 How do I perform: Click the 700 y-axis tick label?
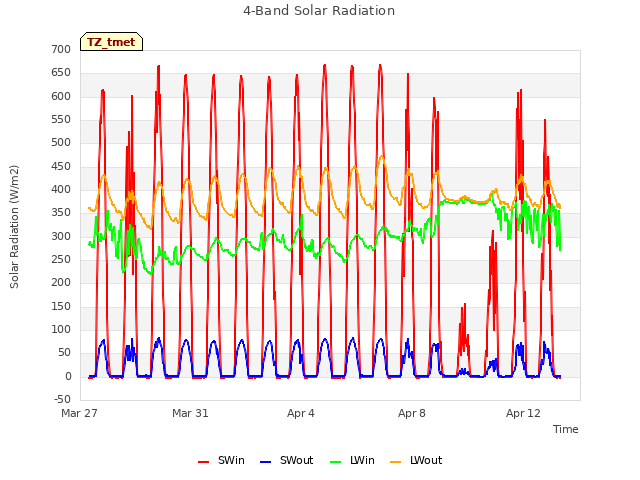61,49
